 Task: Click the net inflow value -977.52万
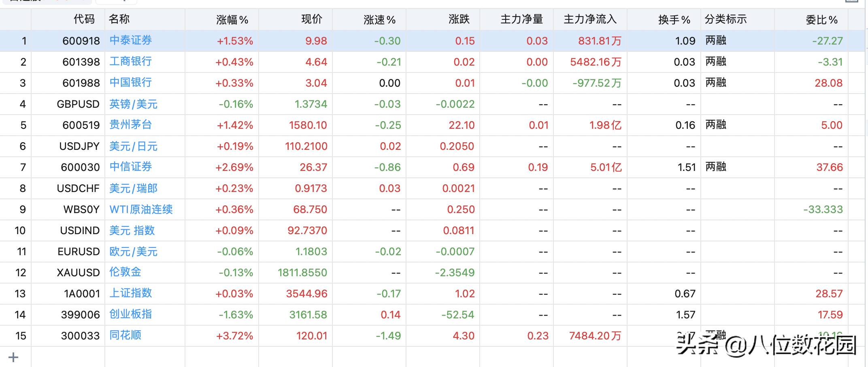click(x=597, y=83)
